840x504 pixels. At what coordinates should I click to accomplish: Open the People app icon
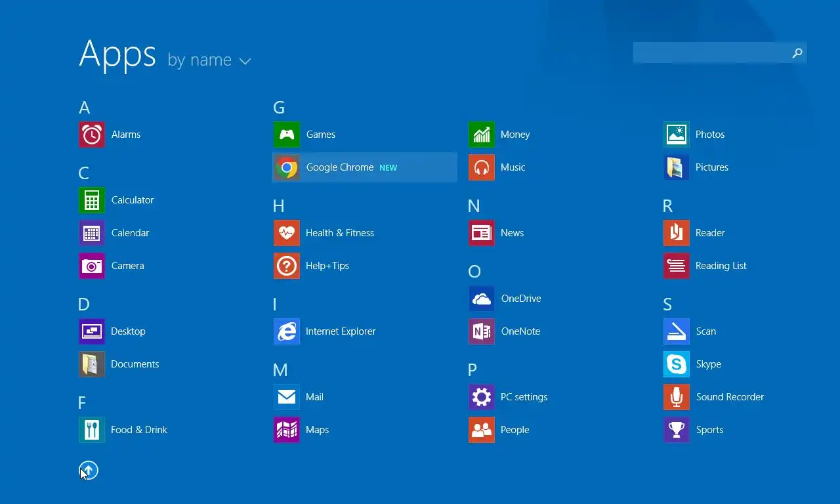[482, 430]
